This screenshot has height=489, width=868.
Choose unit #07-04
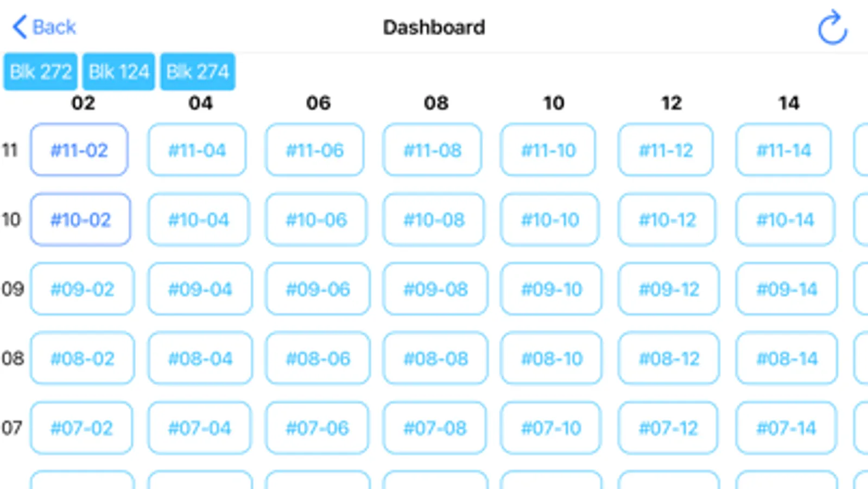[199, 428]
